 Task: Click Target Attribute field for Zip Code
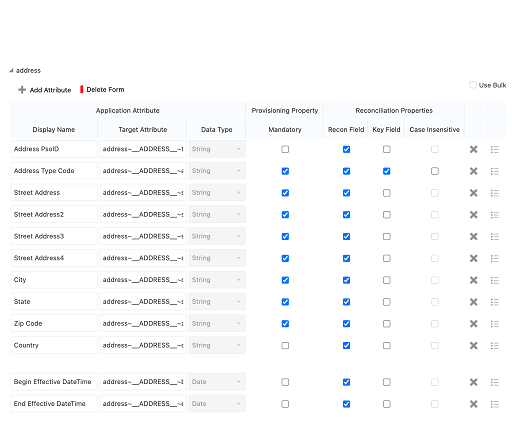point(143,324)
